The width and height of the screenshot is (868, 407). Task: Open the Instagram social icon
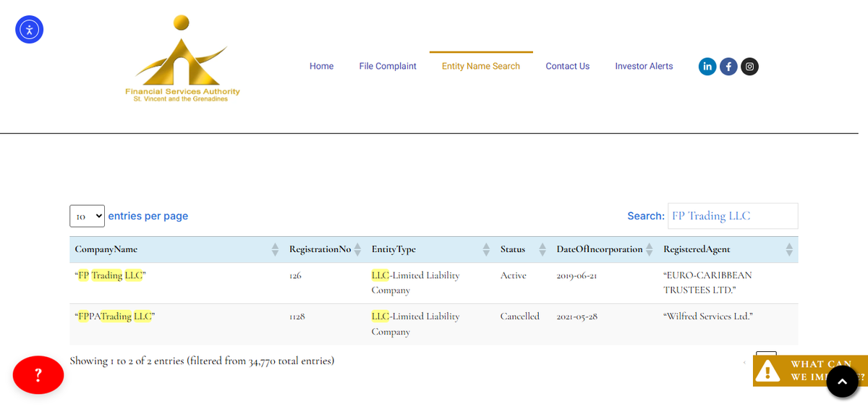pos(750,67)
